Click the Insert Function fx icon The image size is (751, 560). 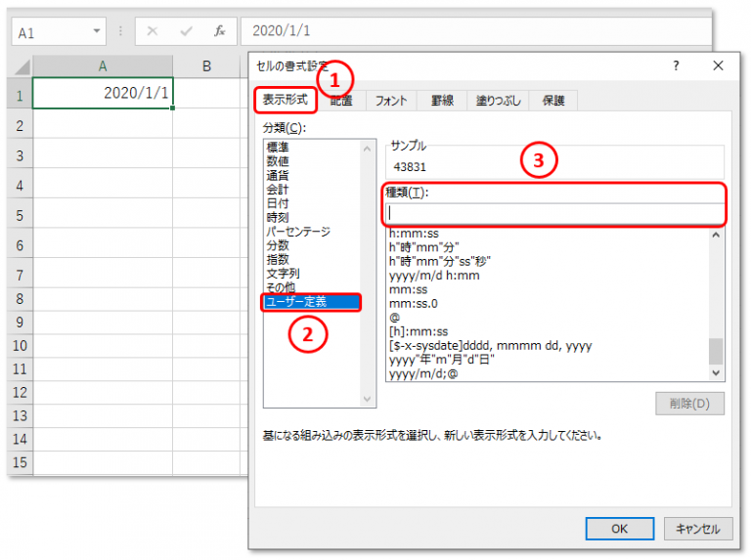point(220,31)
